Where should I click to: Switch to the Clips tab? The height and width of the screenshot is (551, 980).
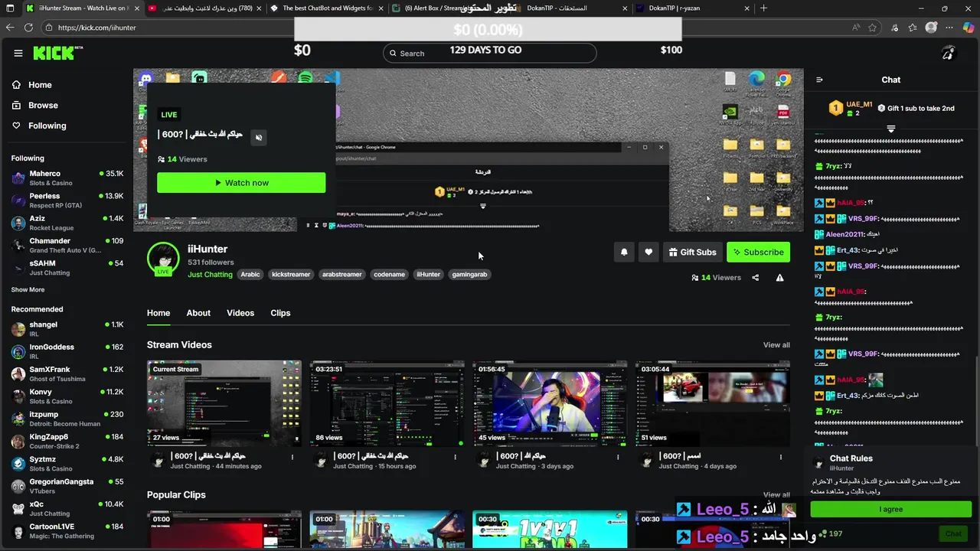click(x=280, y=313)
